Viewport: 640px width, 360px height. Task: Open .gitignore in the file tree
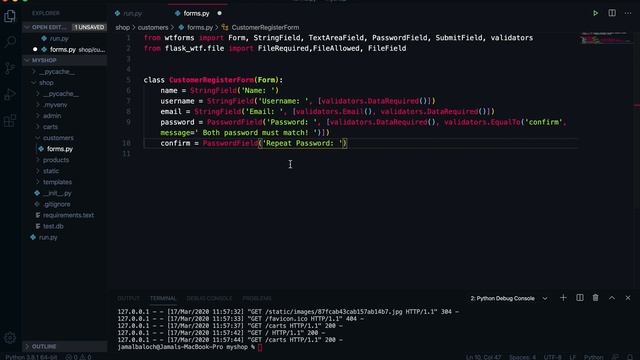coord(56,204)
